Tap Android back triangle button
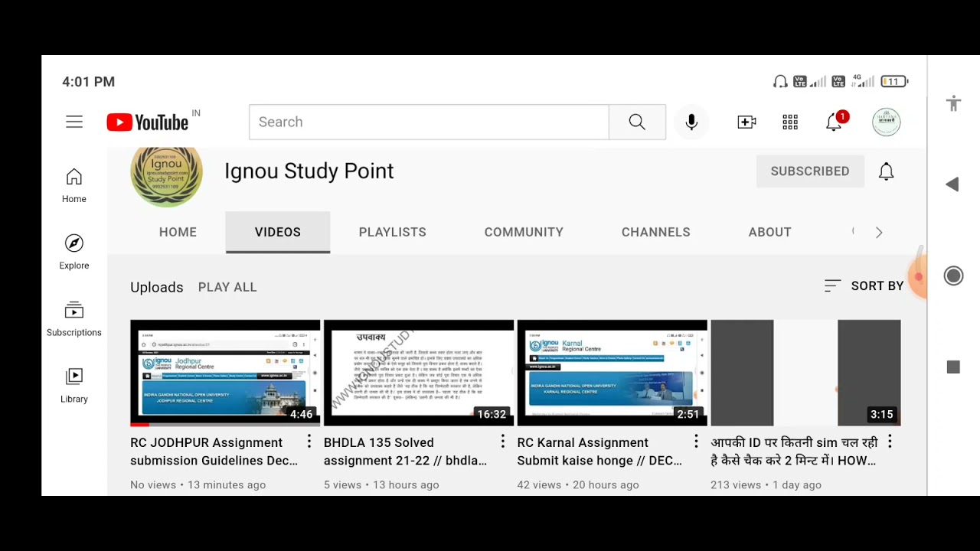 (952, 184)
